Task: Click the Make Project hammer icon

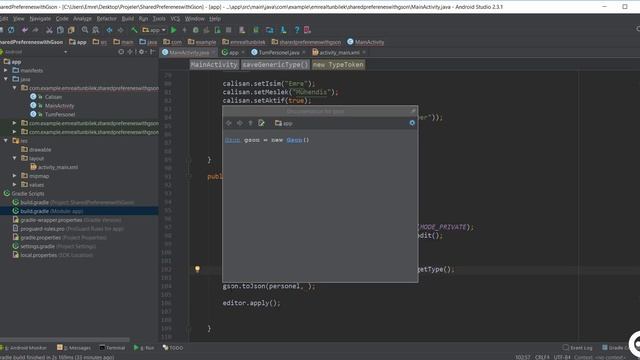Action: coord(134,30)
